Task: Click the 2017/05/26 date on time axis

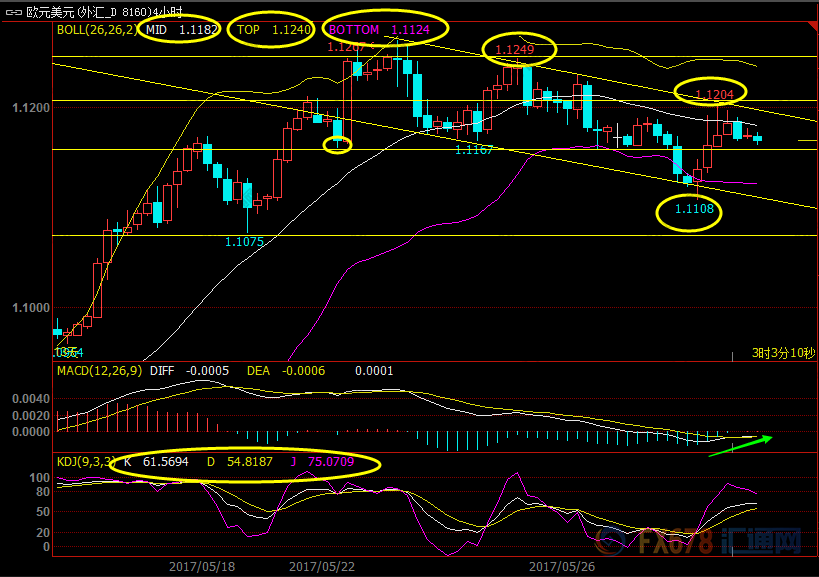Action: [x=562, y=565]
